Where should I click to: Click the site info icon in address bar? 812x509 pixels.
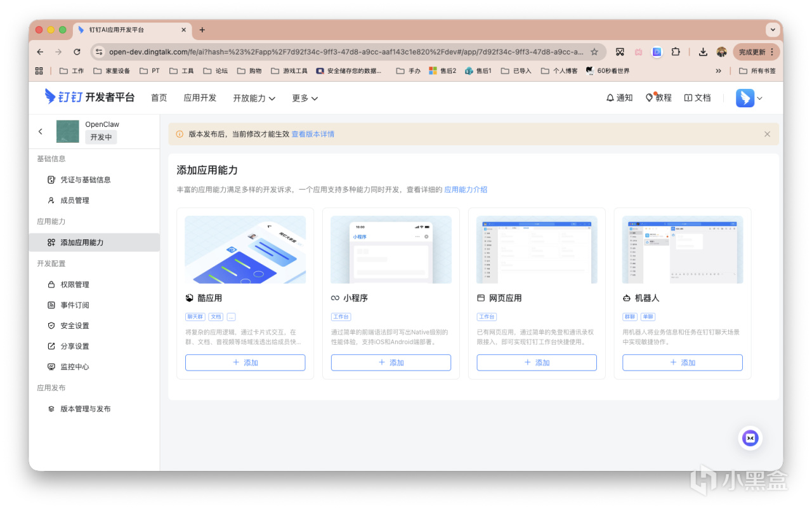click(98, 52)
